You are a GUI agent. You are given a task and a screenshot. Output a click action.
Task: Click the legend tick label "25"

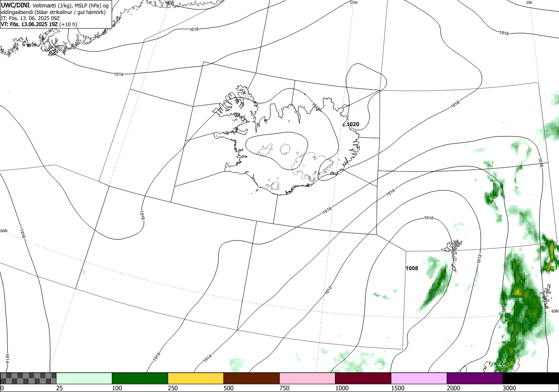59,388
